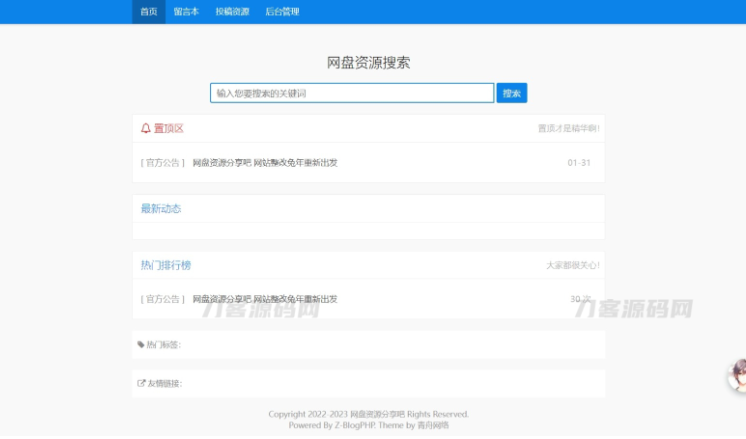746x439 pixels.
Task: Click the 友情链接 label
Action: click(x=165, y=383)
